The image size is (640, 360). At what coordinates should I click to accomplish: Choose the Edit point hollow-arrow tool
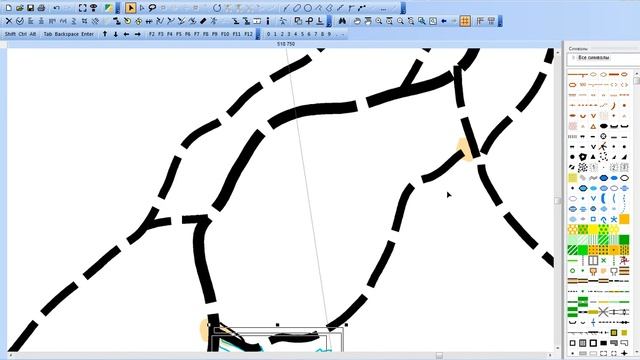click(142, 8)
